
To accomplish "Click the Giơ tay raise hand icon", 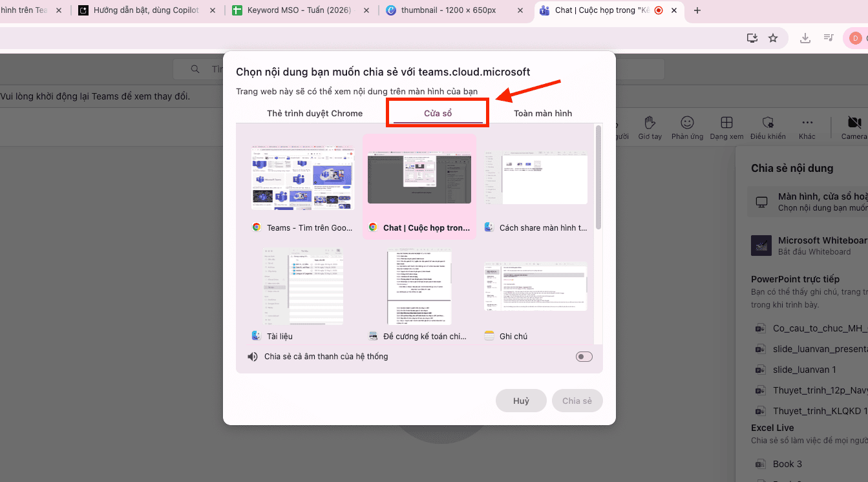I will (650, 123).
